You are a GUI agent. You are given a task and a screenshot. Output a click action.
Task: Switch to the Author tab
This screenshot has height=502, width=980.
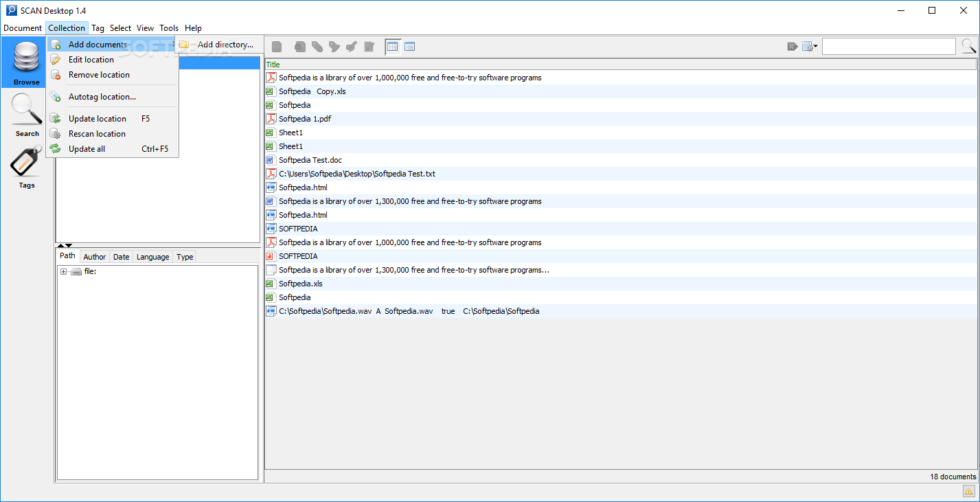(95, 257)
